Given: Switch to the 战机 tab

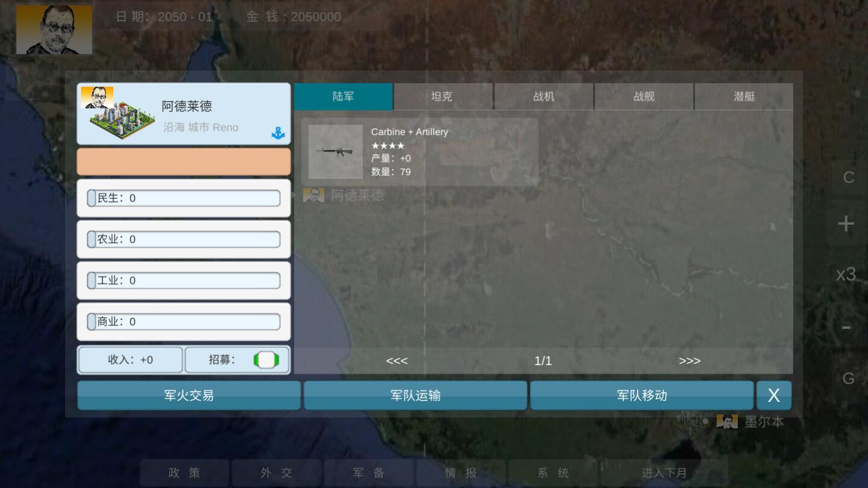Looking at the screenshot, I should coord(543,96).
